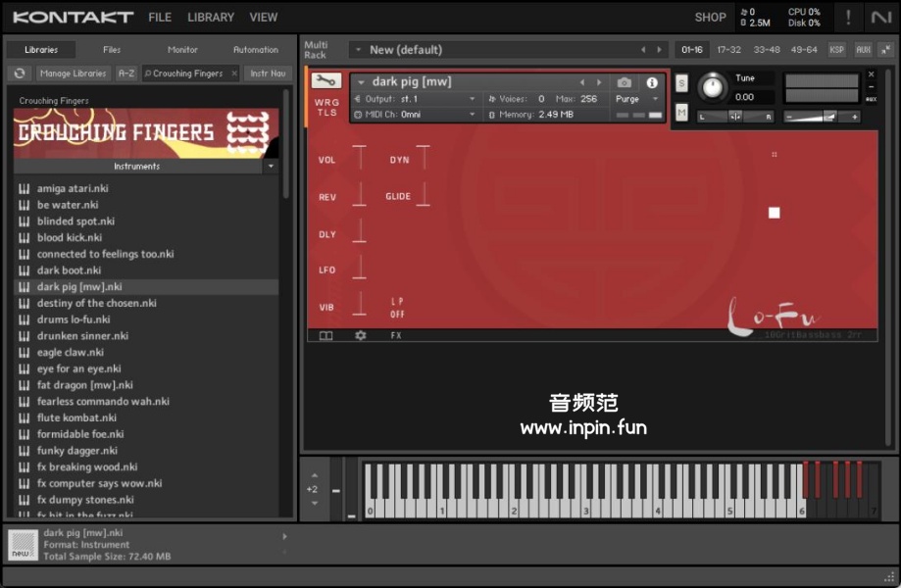This screenshot has width=901, height=588.
Task: Click the book icon in the instrument footer
Action: point(325,335)
